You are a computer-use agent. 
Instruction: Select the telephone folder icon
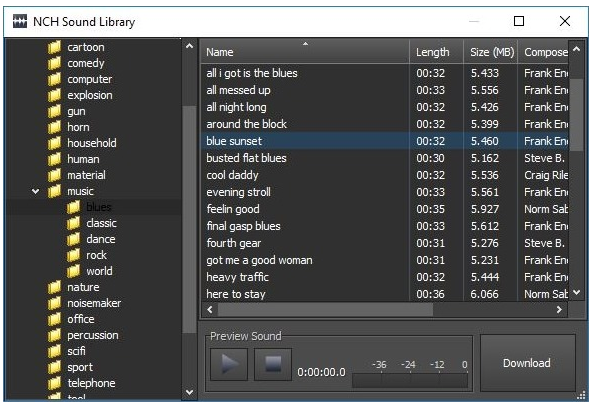(54, 383)
